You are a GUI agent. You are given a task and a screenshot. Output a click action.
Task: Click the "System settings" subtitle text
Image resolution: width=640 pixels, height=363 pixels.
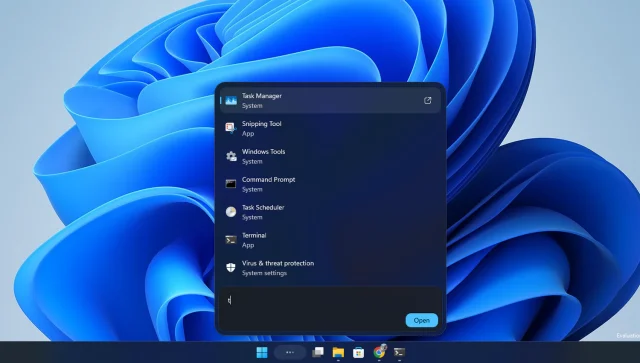[264, 273]
